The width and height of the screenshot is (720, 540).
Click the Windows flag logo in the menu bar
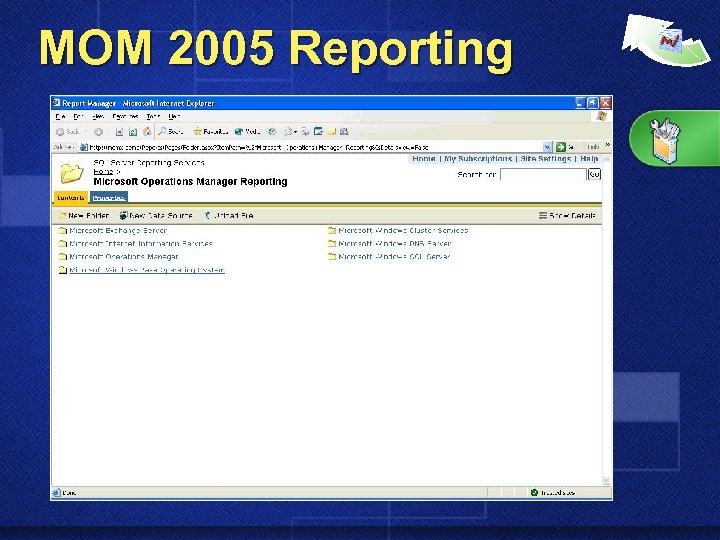coord(601,117)
